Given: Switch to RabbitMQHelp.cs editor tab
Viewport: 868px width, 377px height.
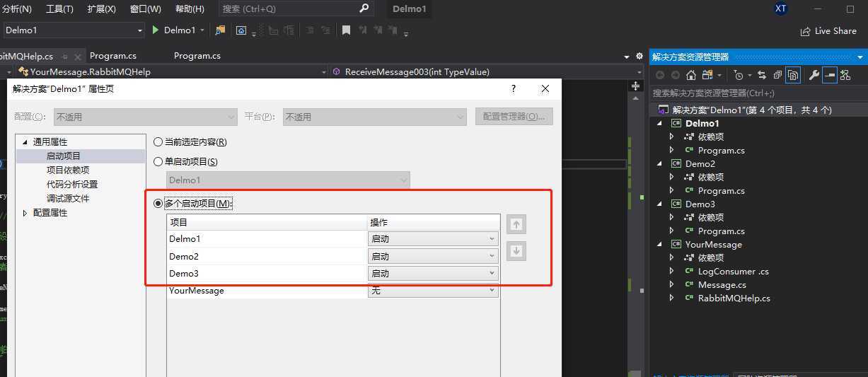Looking at the screenshot, I should click(x=28, y=56).
